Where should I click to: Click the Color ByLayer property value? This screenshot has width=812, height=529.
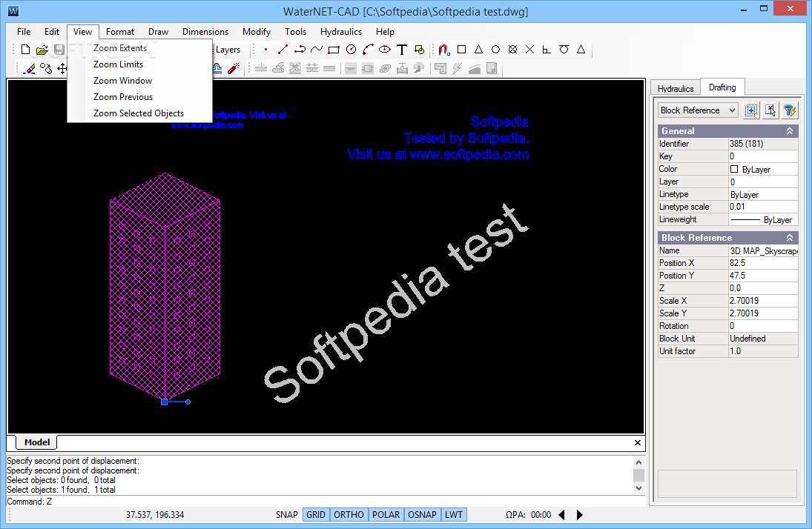[763, 169]
